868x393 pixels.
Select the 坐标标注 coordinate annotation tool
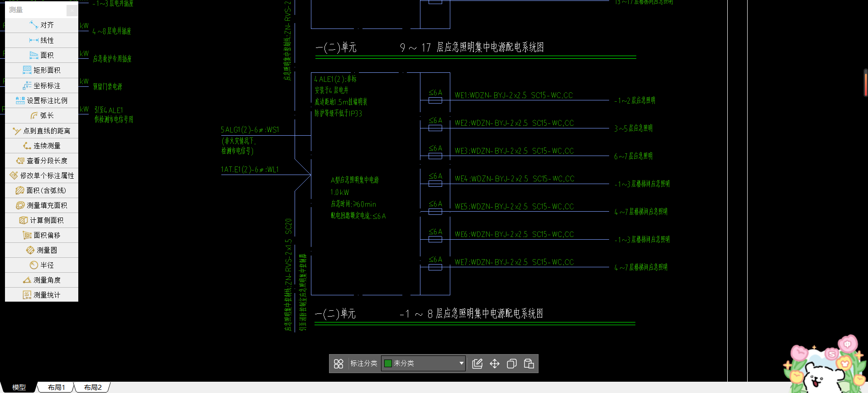pyautogui.click(x=42, y=85)
